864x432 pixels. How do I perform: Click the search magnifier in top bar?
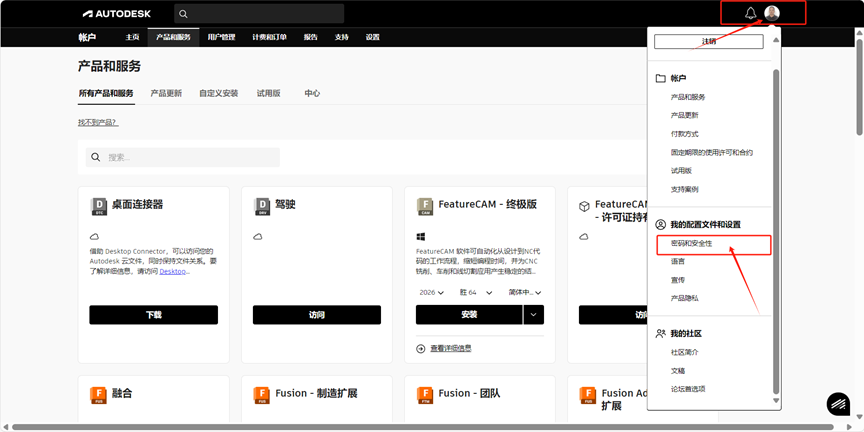click(183, 14)
